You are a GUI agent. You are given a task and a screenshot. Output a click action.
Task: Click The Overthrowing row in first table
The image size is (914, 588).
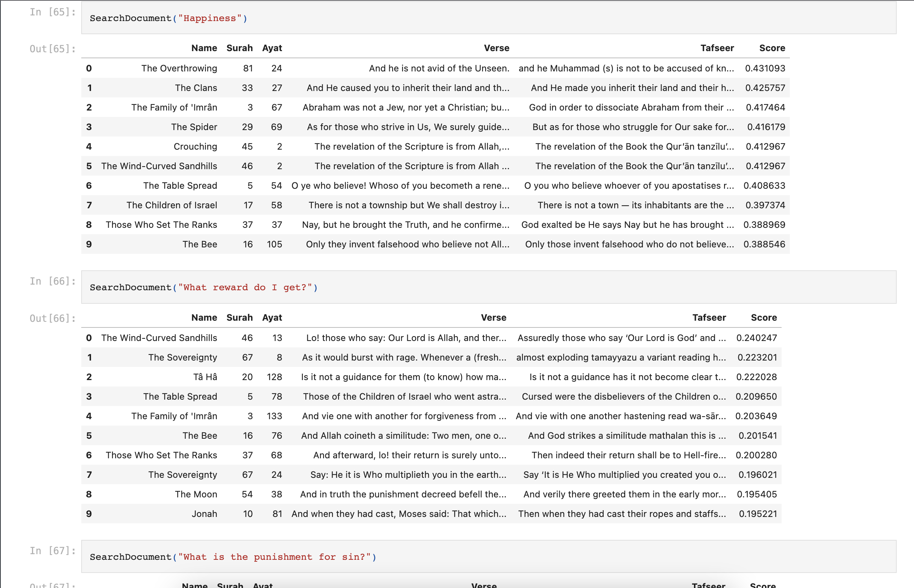pyautogui.click(x=179, y=68)
